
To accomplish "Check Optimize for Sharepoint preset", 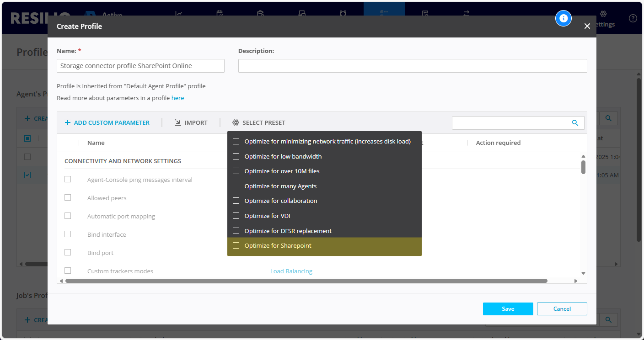I will click(236, 245).
